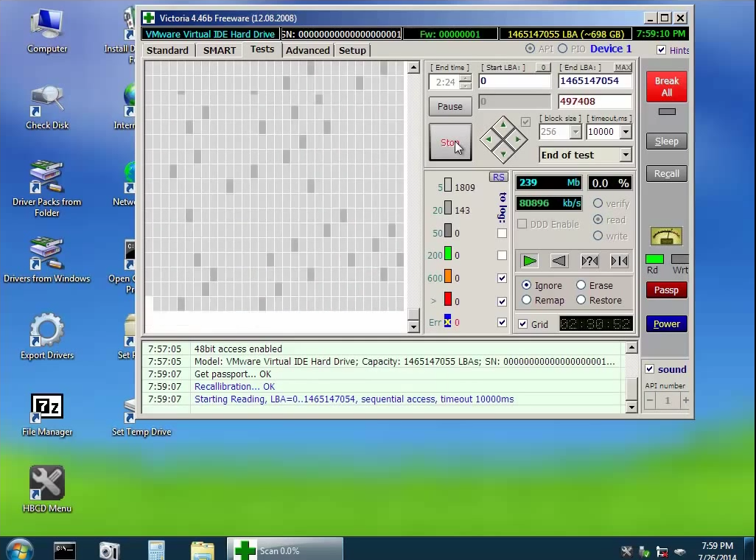
Task: Switch to the SMART tab
Action: pos(220,50)
